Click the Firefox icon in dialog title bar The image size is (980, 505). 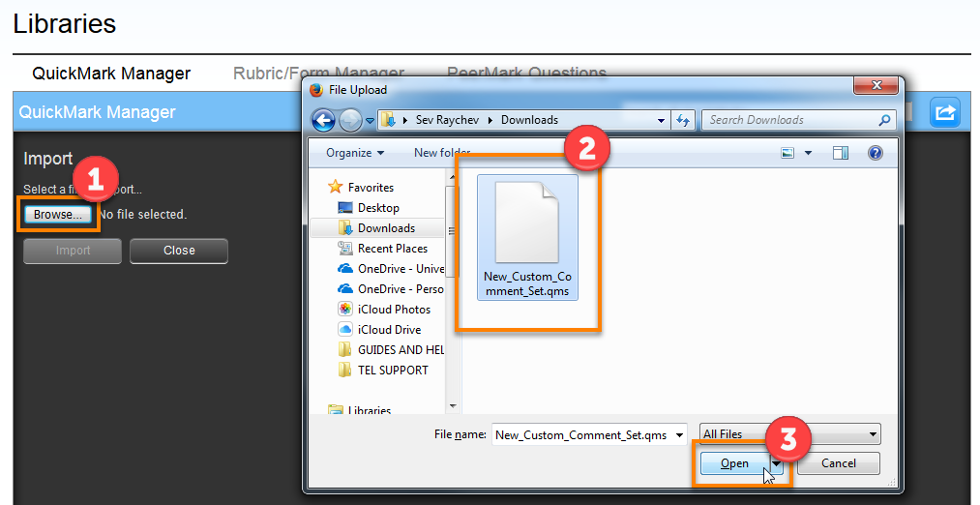[317, 90]
